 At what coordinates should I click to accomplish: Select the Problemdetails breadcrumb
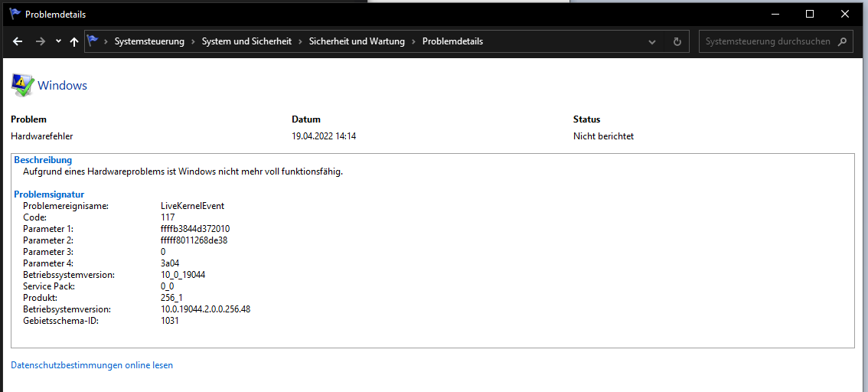click(452, 41)
